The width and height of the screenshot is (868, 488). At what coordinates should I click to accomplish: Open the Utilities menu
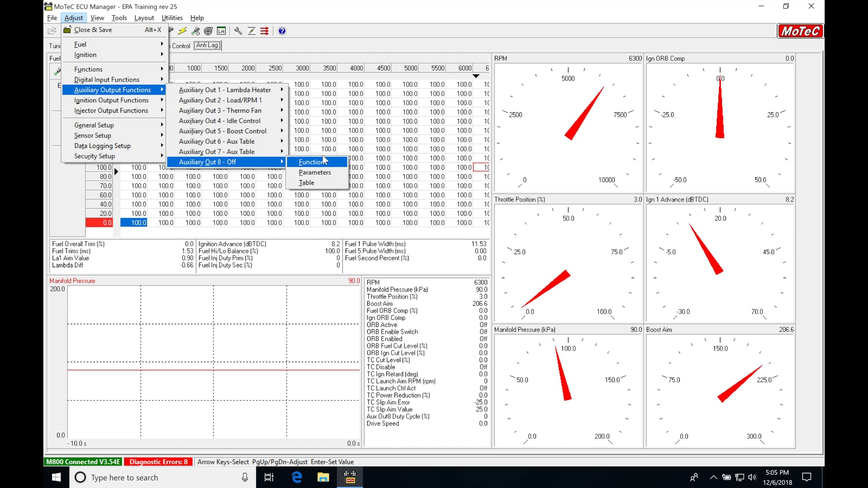point(172,18)
